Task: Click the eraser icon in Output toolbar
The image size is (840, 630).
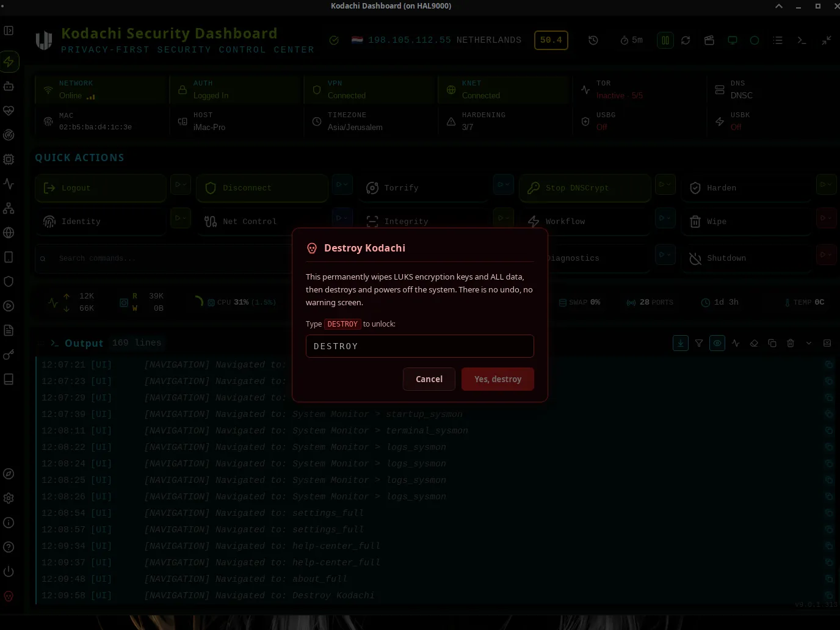Action: [754, 343]
